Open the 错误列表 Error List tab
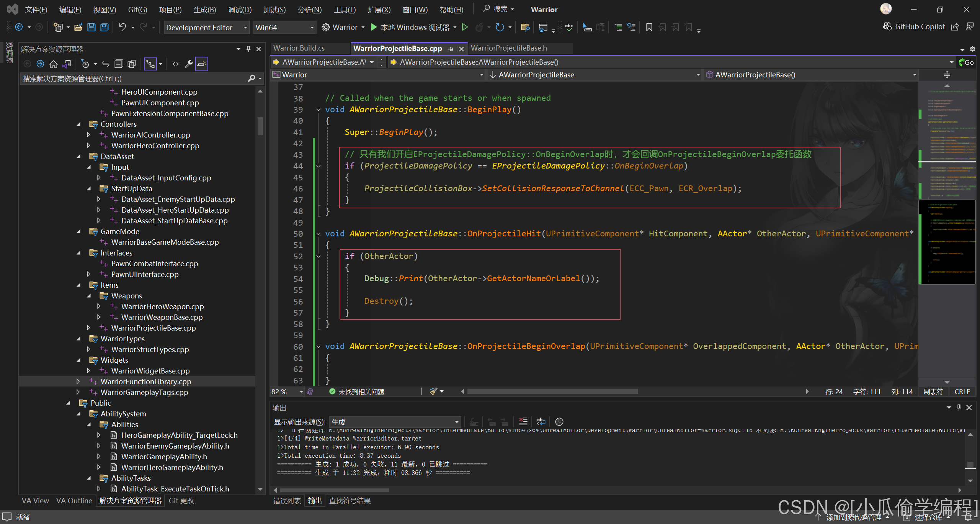The height and width of the screenshot is (524, 980). [x=287, y=501]
